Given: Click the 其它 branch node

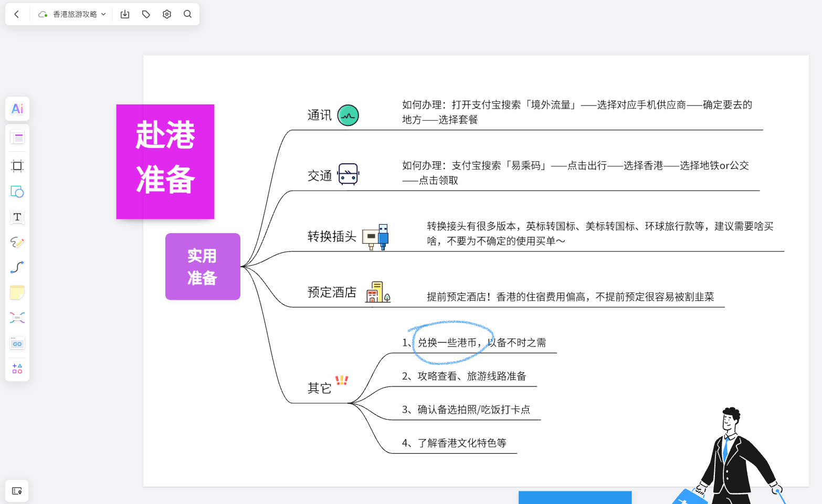Looking at the screenshot, I should tap(320, 388).
